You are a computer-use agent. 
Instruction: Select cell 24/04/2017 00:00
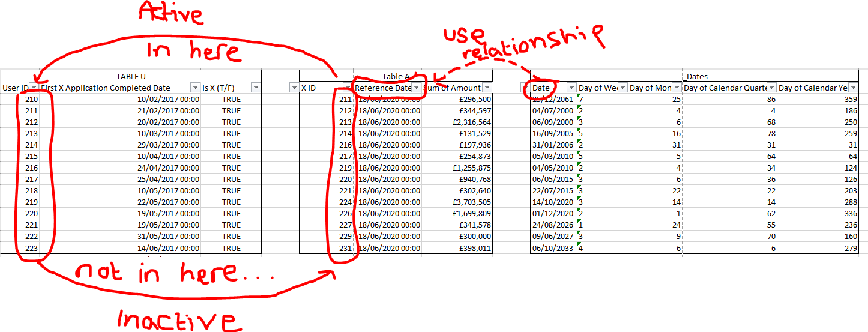(120, 168)
